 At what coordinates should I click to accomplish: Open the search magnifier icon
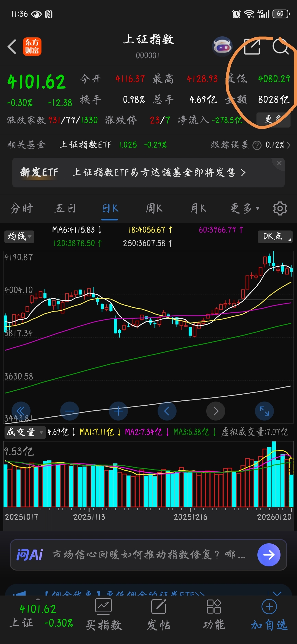280,47
